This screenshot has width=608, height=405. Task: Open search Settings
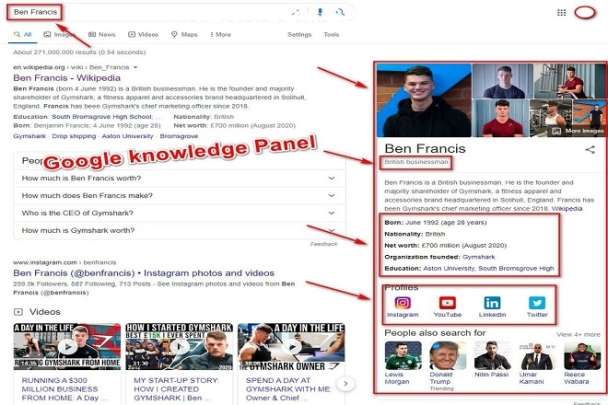(x=299, y=35)
